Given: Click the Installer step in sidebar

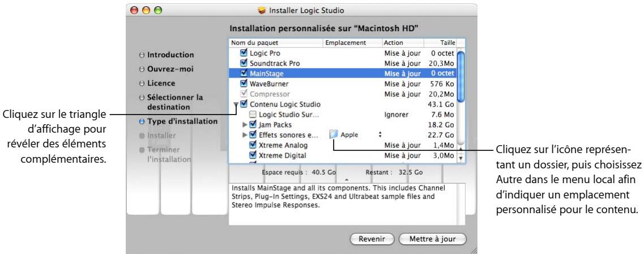Looking at the screenshot, I should coord(161,135).
